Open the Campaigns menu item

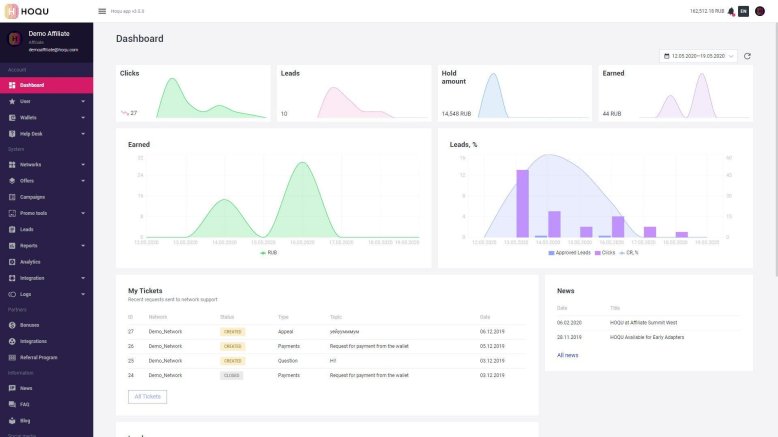click(x=46, y=197)
